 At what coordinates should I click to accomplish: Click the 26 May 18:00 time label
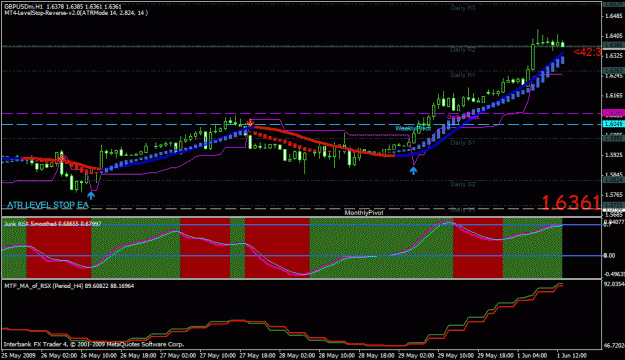138,355
